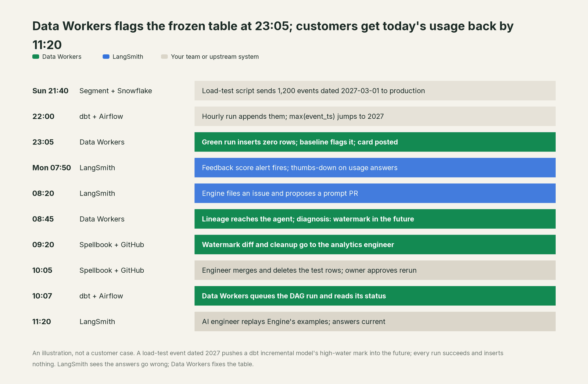Select the 'Feedback score alert fires' bar

click(375, 168)
